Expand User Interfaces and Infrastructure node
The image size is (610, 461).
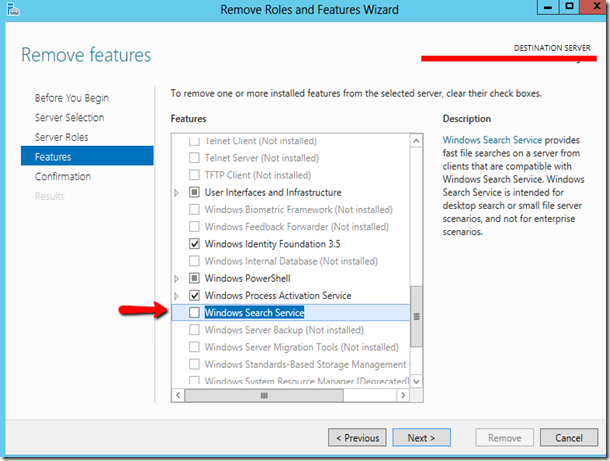click(177, 193)
